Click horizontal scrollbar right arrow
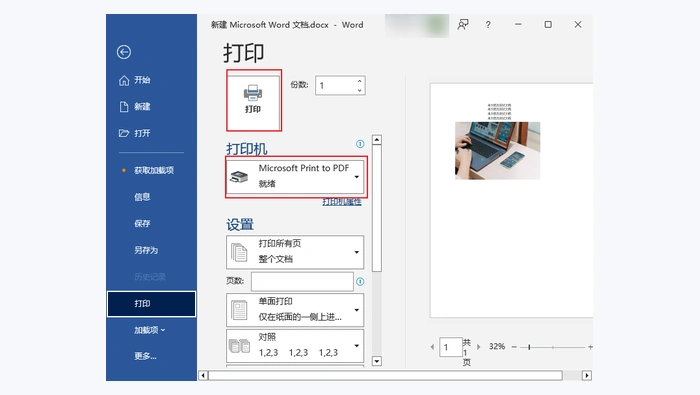700x395 pixels. tap(587, 375)
